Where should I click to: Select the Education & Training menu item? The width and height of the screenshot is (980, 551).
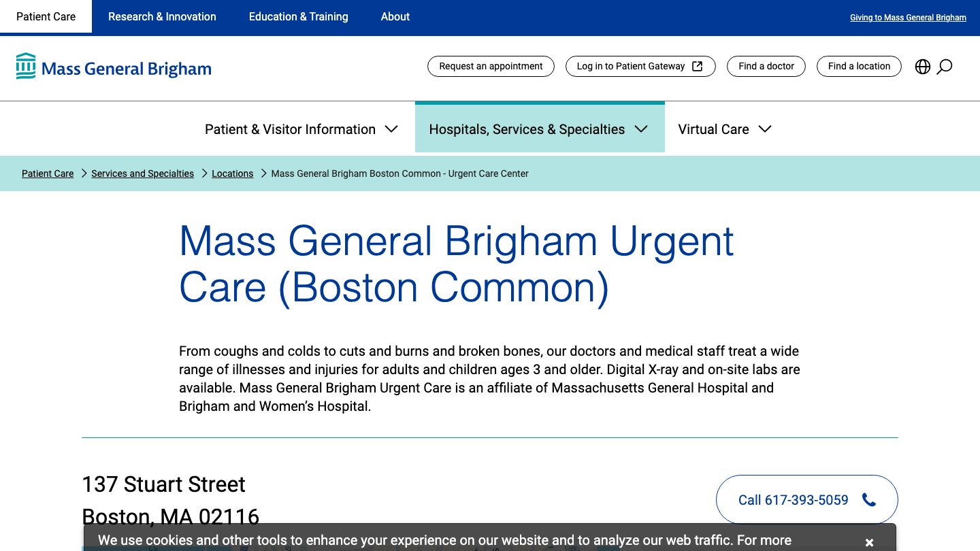tap(298, 16)
